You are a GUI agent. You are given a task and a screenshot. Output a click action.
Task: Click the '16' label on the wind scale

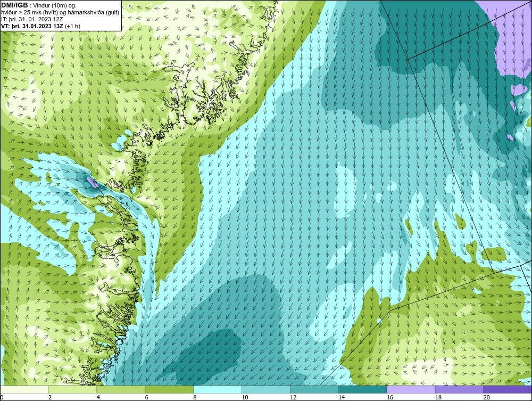(390, 397)
